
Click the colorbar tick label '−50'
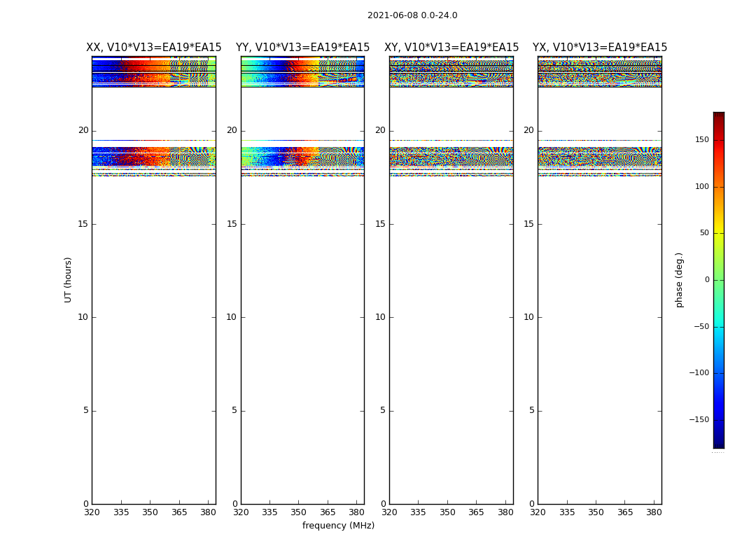(x=701, y=327)
